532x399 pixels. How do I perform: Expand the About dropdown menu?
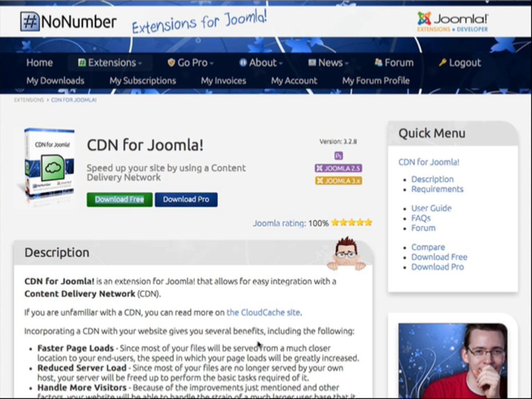pos(261,63)
